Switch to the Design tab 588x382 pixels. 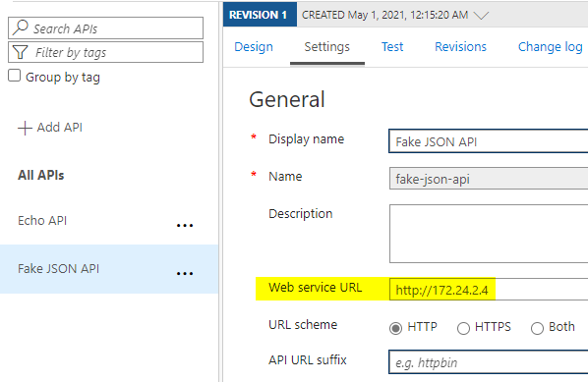pos(254,47)
